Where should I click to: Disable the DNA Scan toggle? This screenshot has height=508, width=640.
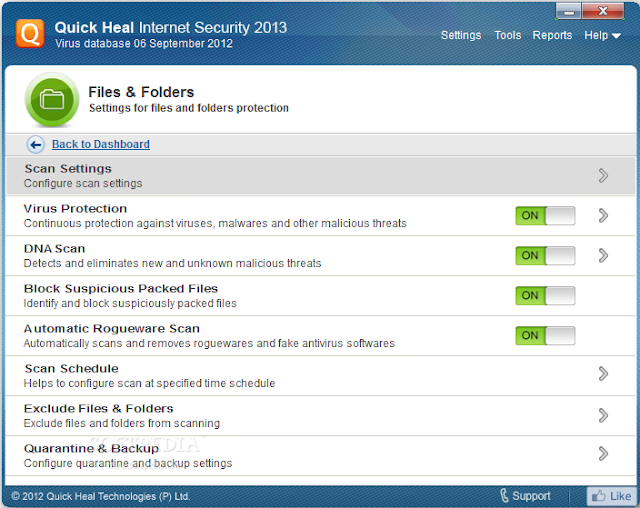point(545,255)
